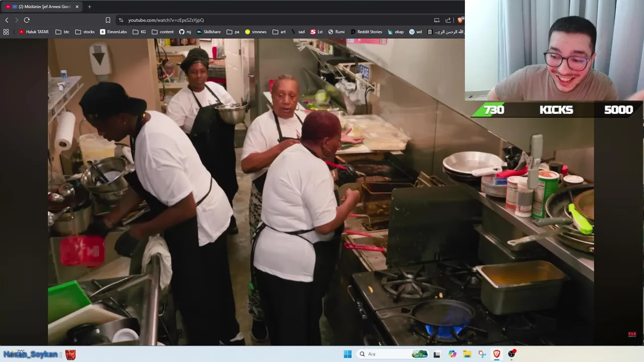Open a new browser tab
644x362 pixels.
point(90,7)
